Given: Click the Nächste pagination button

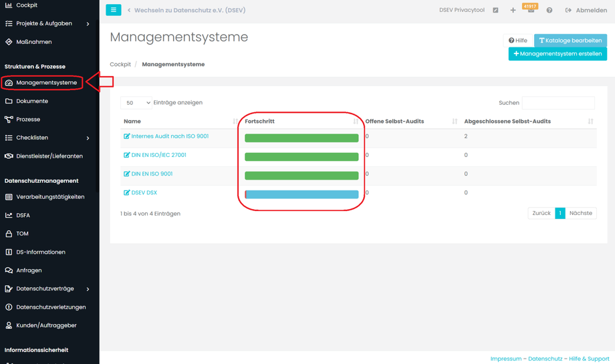Looking at the screenshot, I should click(x=581, y=213).
